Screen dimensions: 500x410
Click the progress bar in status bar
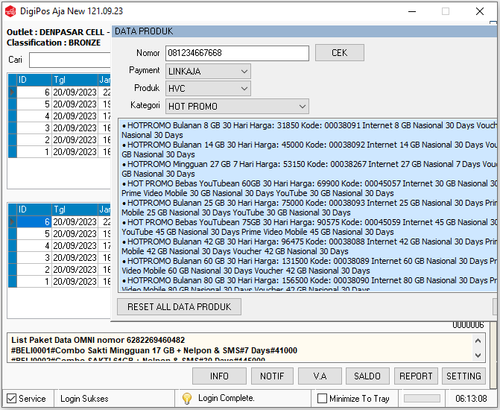(x=422, y=398)
